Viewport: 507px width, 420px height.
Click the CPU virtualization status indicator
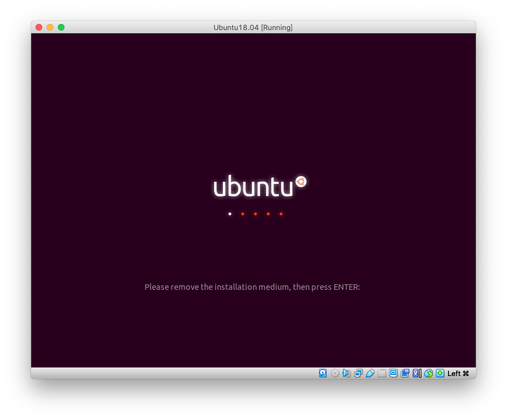[417, 373]
